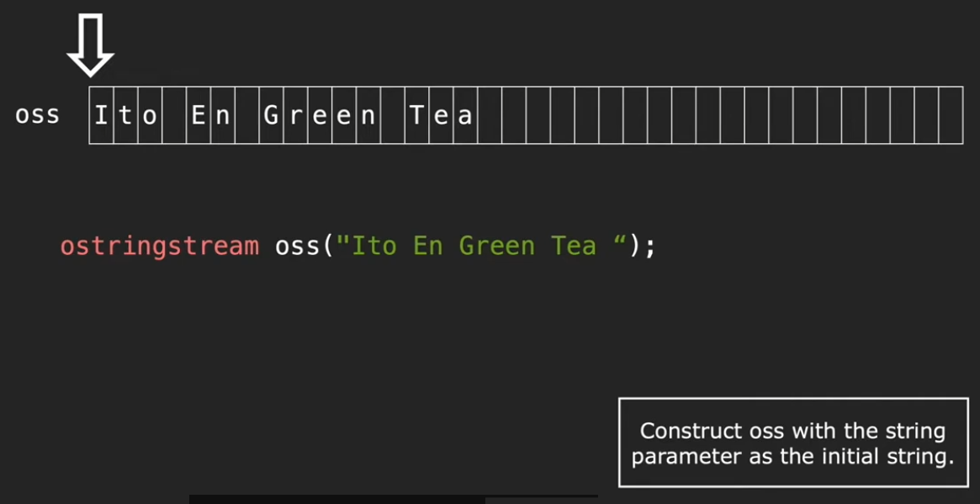Viewport: 980px width, 504px height.
Task: Select the cell containing capital 'G'
Action: click(271, 115)
